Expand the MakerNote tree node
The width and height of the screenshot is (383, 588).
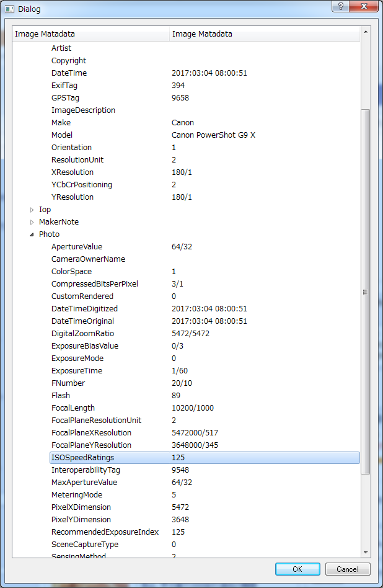[32, 222]
